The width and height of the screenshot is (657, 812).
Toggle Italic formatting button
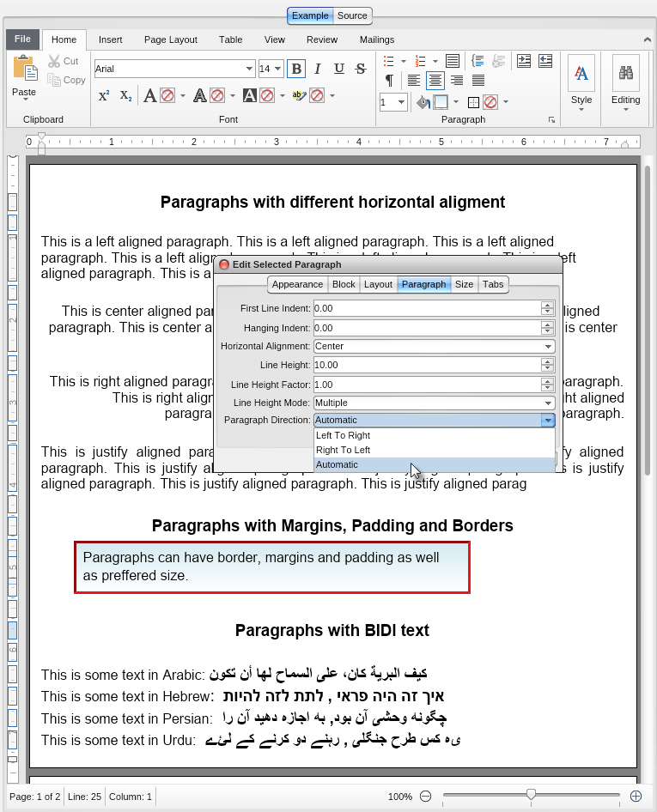[318, 69]
